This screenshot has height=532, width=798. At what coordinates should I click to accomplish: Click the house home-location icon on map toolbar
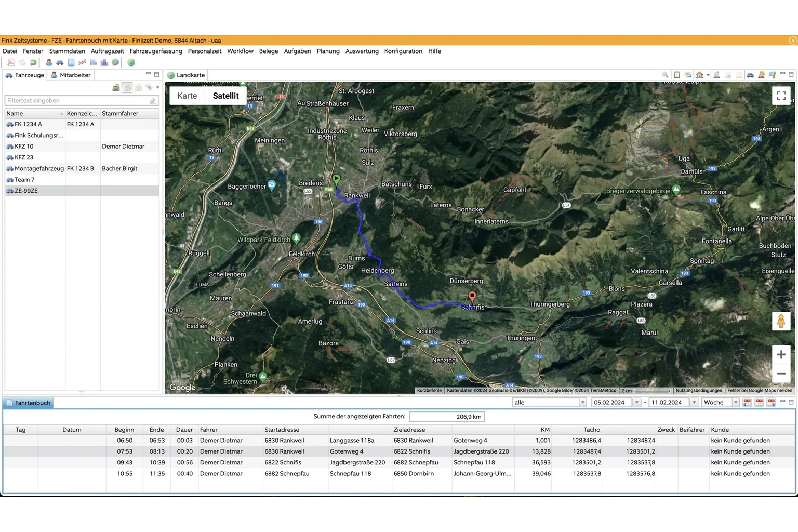click(x=700, y=75)
